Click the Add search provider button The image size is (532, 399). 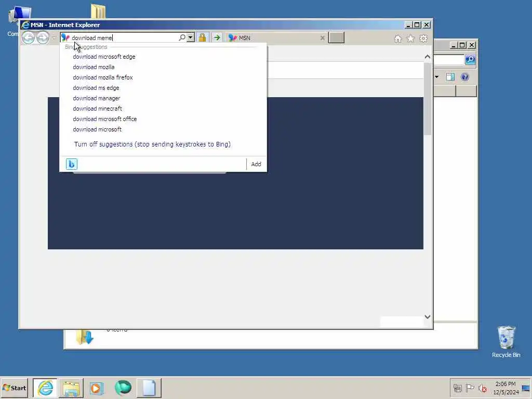(x=256, y=164)
